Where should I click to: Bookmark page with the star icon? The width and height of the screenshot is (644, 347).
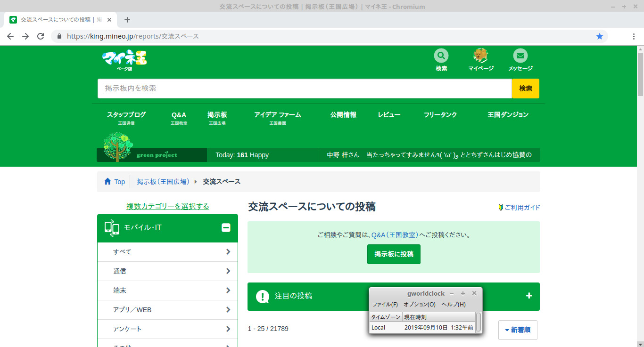click(x=599, y=36)
